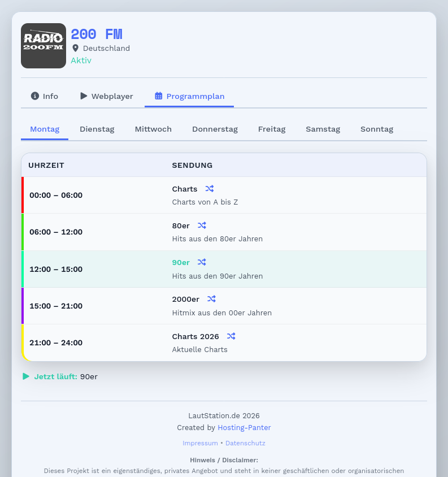Click the 2000er show title
The image size is (448, 477).
point(186,300)
